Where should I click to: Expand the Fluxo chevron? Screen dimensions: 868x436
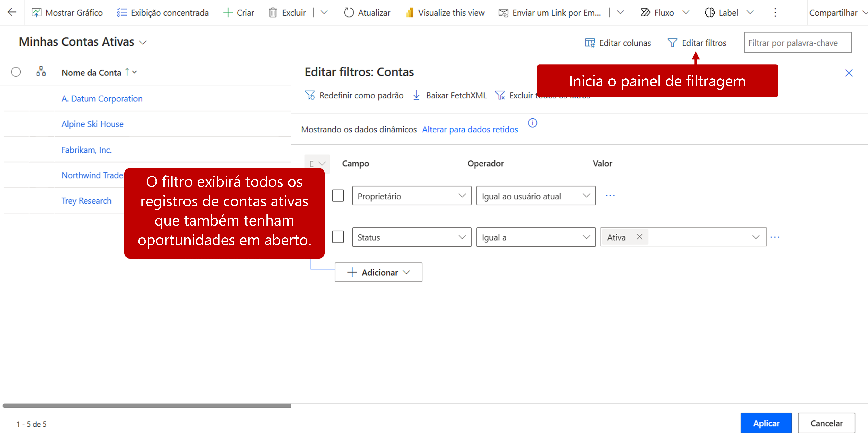pyautogui.click(x=686, y=13)
